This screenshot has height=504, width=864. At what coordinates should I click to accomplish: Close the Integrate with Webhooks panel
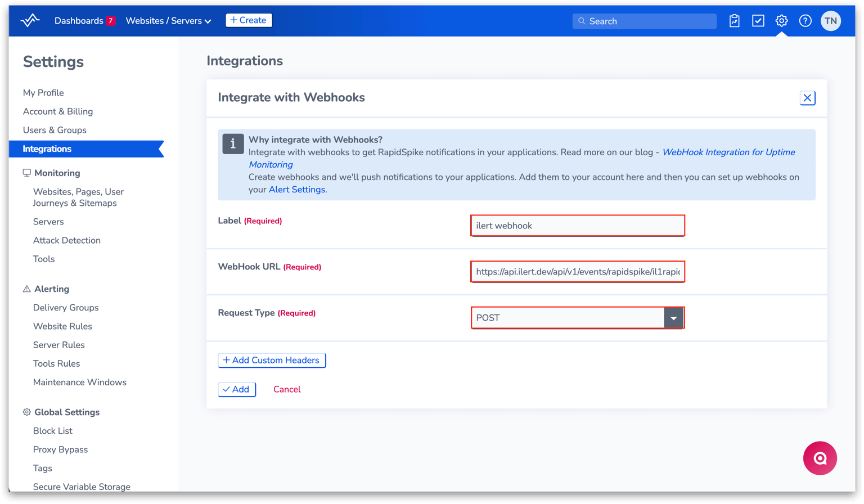[807, 98]
